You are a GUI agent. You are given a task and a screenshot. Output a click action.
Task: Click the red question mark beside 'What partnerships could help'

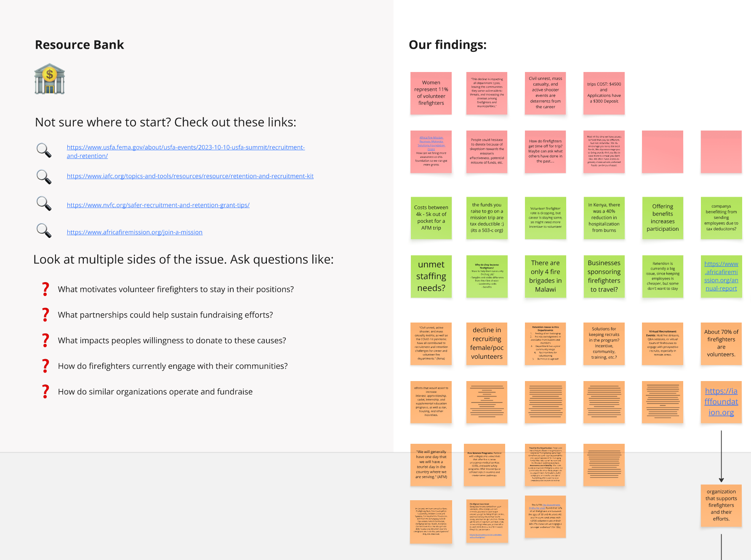coord(45,315)
